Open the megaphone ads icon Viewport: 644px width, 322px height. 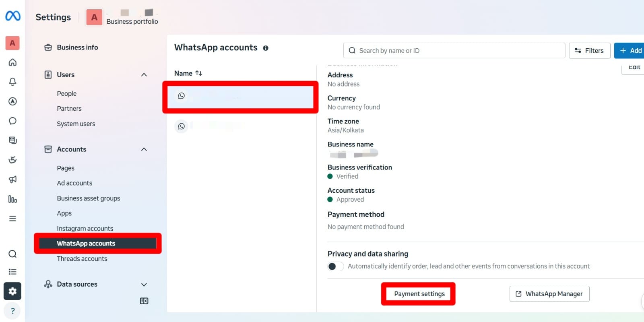click(x=12, y=180)
